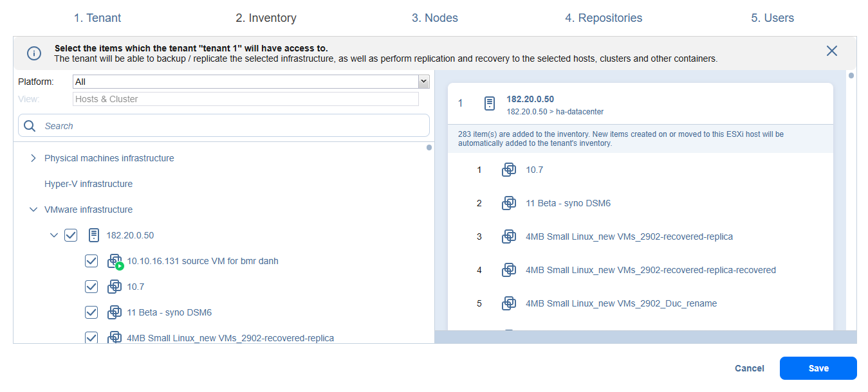Click the VM icon for 11 Beta - syno DSM6 in right list
Screen dimensions: 868x392
tap(508, 203)
